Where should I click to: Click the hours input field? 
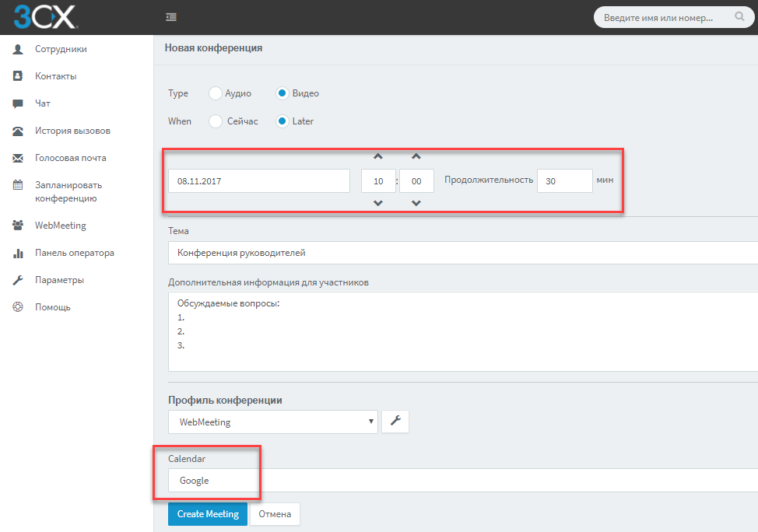378,180
